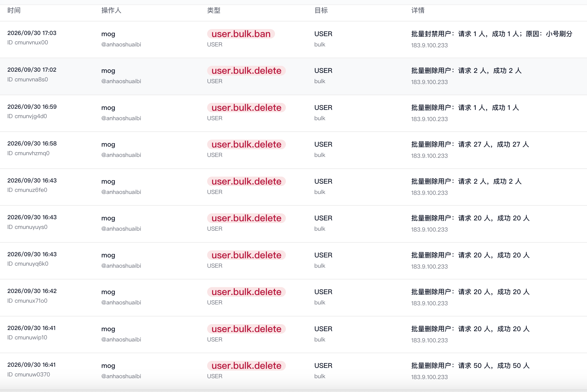Click IP address on the cmunuw0370 row

click(x=430, y=377)
